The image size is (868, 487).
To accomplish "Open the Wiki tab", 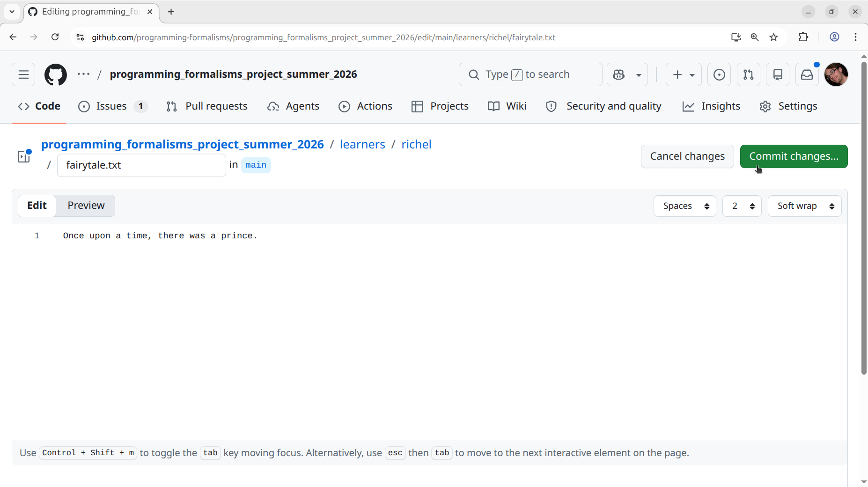I will pos(507,106).
